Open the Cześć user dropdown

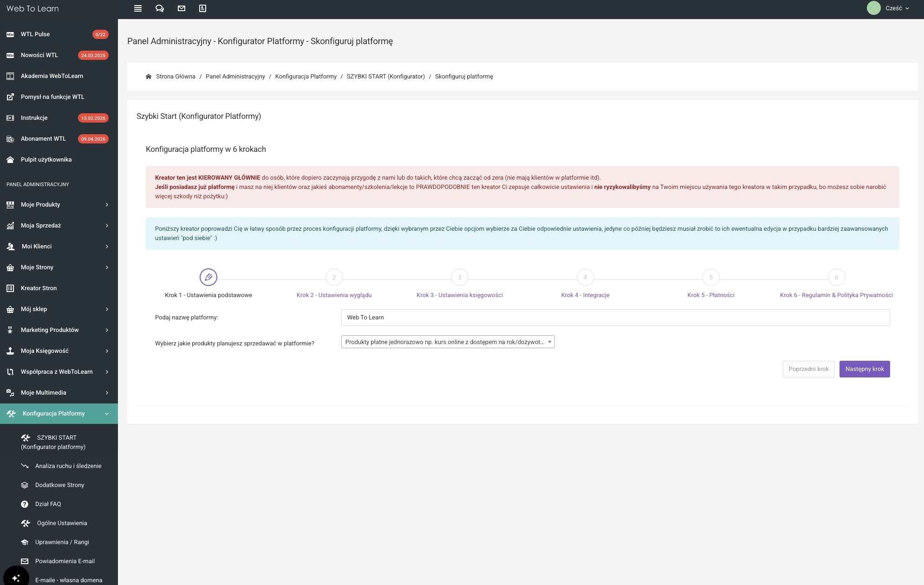click(x=898, y=8)
